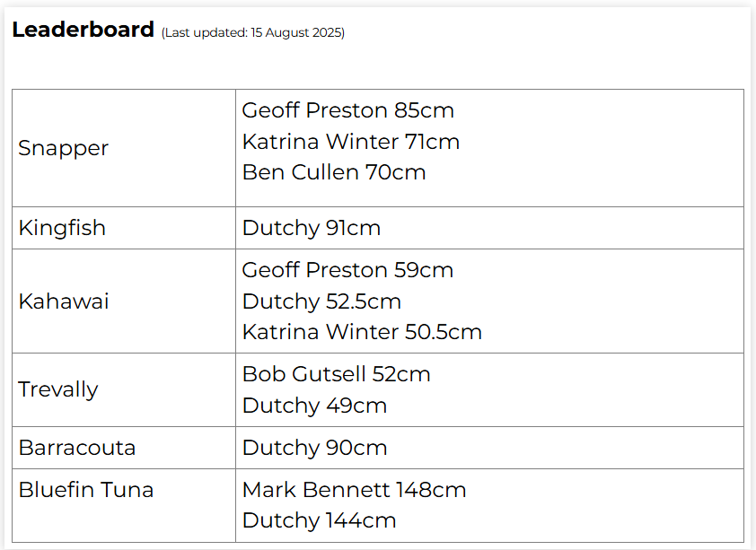Image resolution: width=756 pixels, height=550 pixels.
Task: Click the Kingfish category cell
Action: click(x=62, y=228)
